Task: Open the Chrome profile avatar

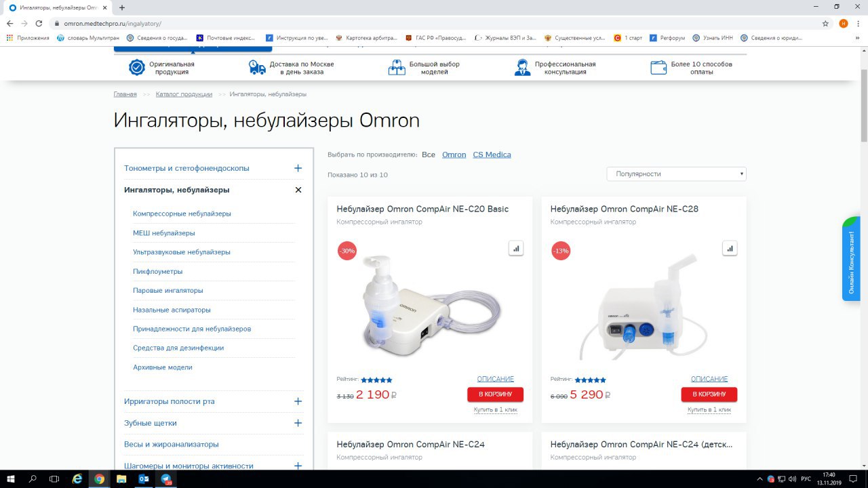Action: click(x=843, y=23)
